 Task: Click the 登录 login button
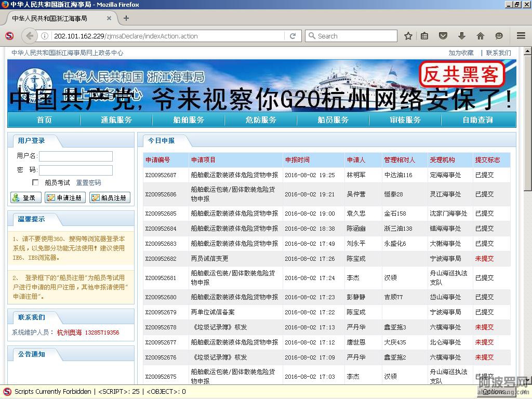(25, 198)
